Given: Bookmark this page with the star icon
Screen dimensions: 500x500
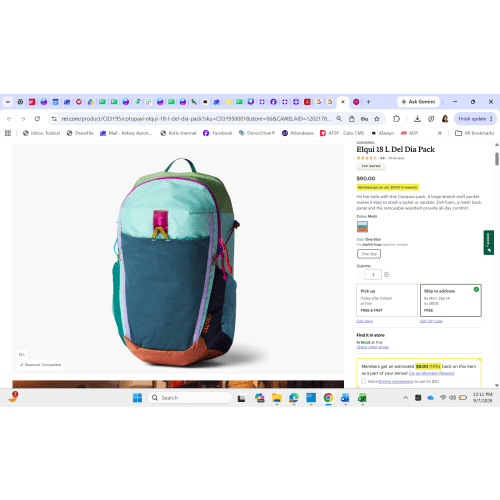Looking at the screenshot, I should (377, 119).
